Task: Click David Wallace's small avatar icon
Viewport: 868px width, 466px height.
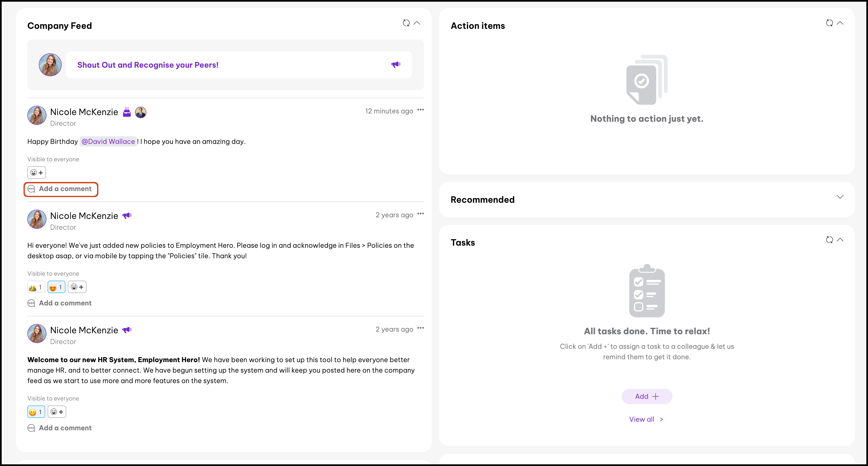Action: [x=140, y=112]
